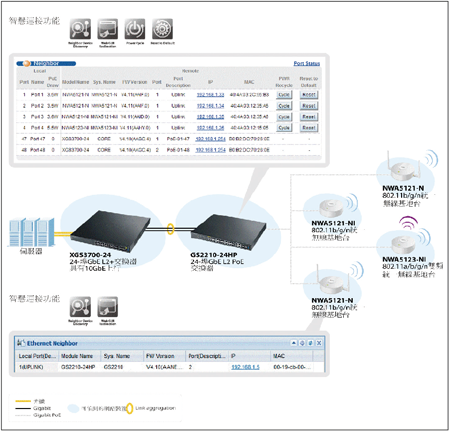Click Reset button for Port 1

(x=309, y=95)
